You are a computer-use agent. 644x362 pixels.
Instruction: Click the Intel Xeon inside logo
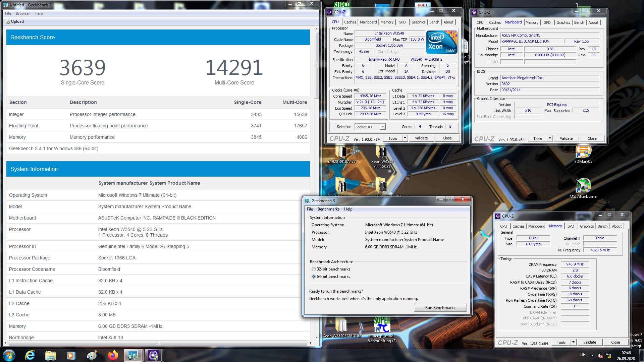click(x=442, y=42)
